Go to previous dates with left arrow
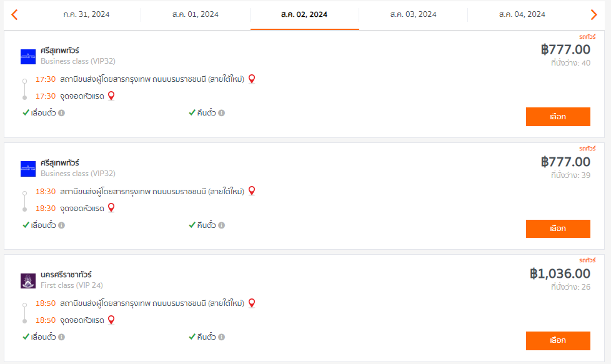611x364 pixels. [14, 15]
